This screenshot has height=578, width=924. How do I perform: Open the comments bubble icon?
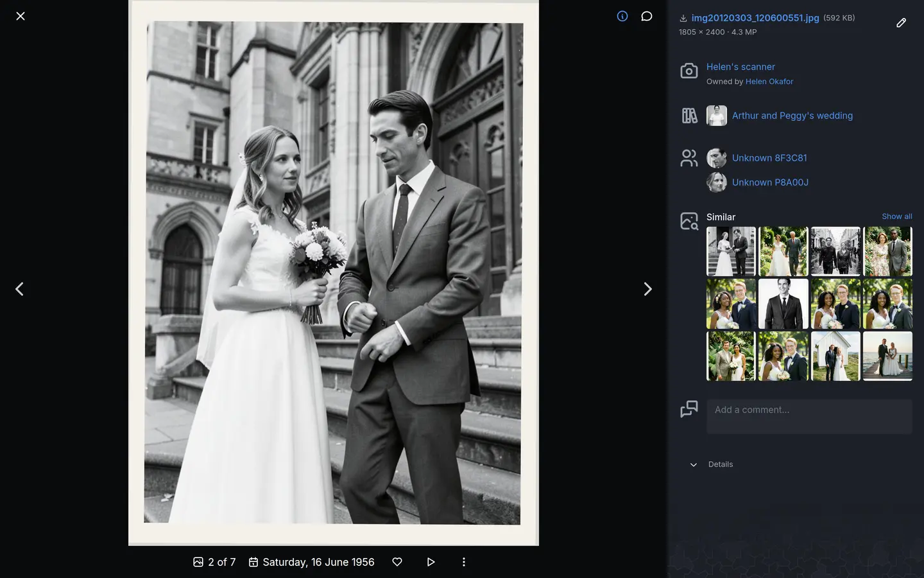coord(647,16)
